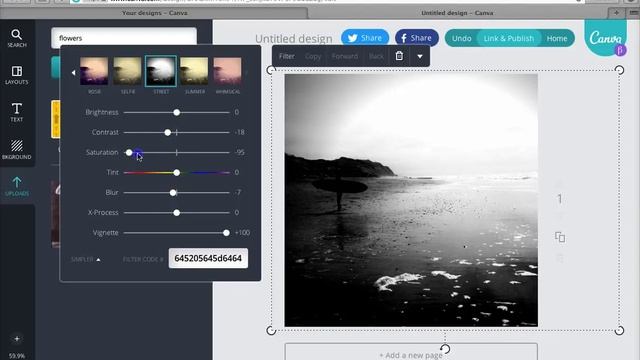640x360 pixels.
Task: Open a new browser tab with plus
Action: (616, 13)
